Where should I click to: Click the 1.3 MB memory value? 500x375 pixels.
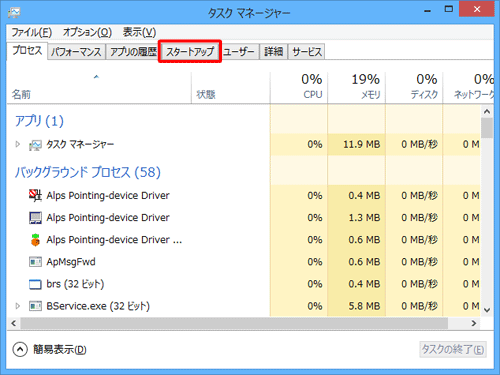click(x=364, y=218)
